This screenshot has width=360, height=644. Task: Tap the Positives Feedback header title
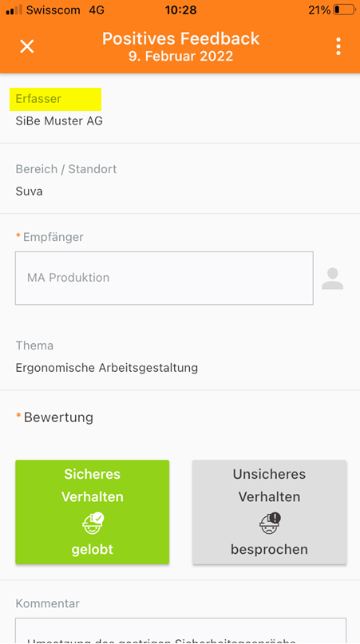pos(181,38)
